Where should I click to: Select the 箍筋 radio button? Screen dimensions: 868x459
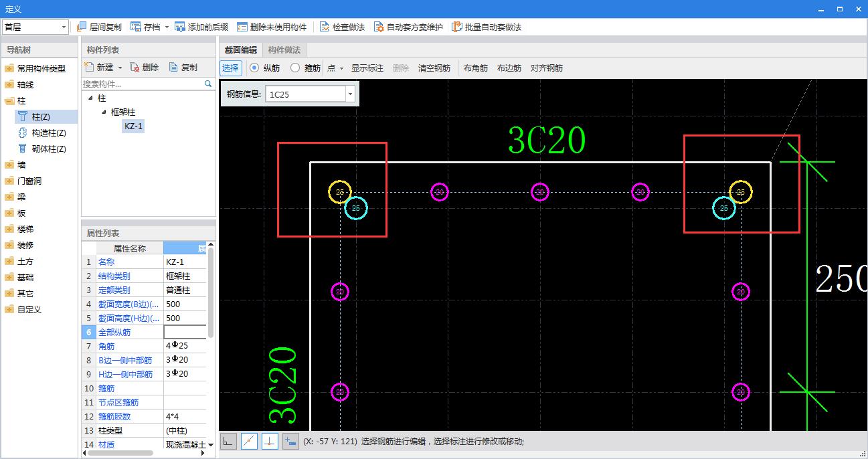coord(295,68)
